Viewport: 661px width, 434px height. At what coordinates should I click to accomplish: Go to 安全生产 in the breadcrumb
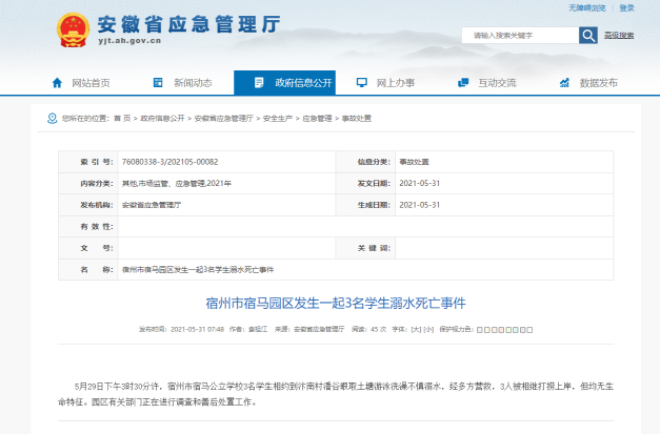(277, 118)
